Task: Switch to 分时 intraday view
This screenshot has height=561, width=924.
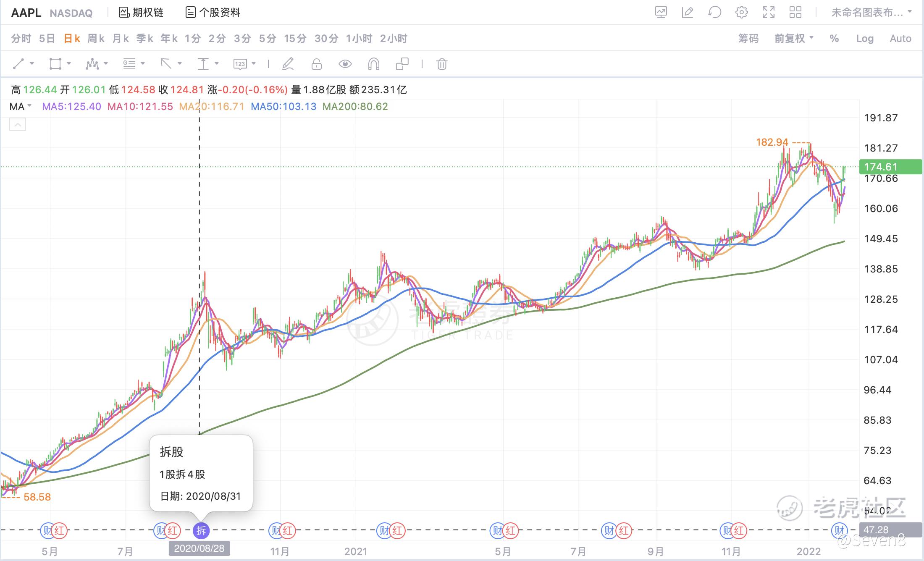Action: pos(21,39)
